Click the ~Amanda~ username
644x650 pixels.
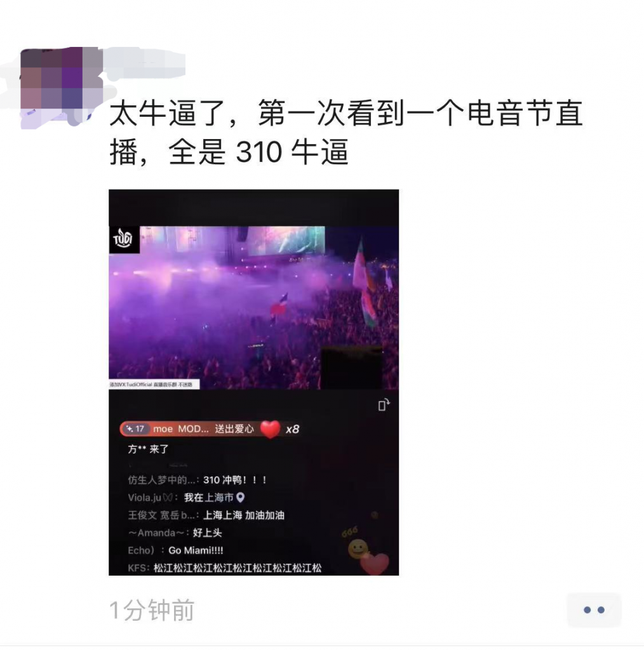pyautogui.click(x=157, y=533)
